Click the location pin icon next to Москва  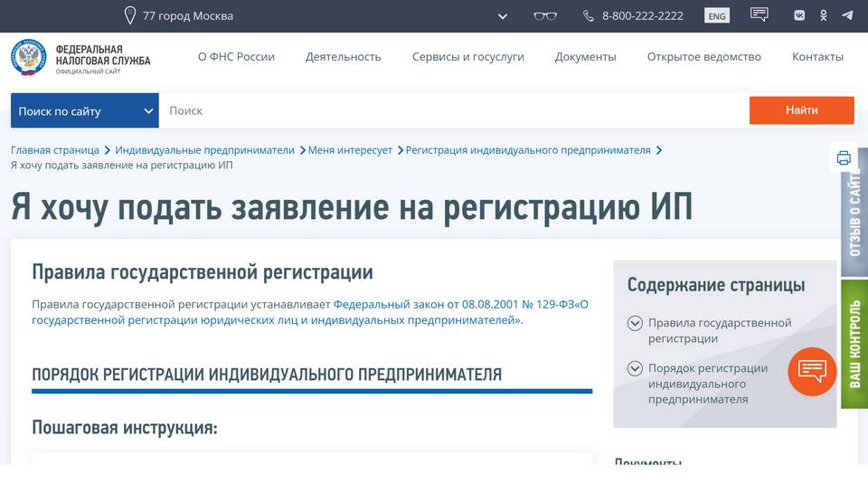[x=129, y=15]
